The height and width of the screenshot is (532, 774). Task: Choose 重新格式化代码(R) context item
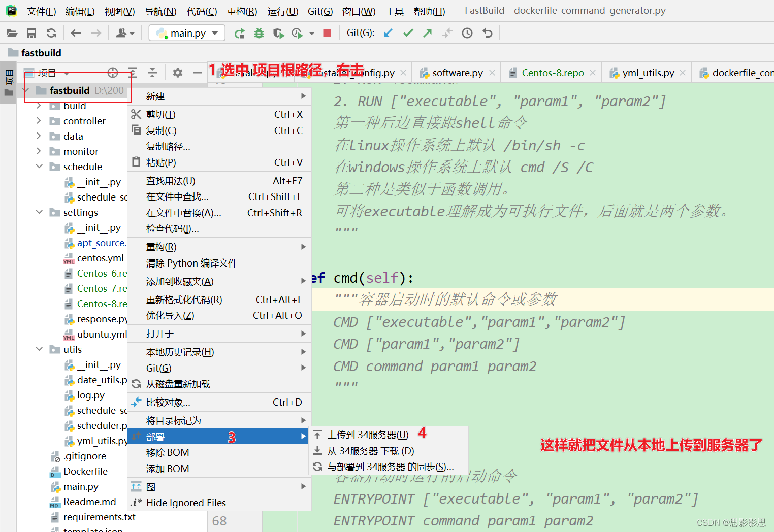(x=219, y=300)
